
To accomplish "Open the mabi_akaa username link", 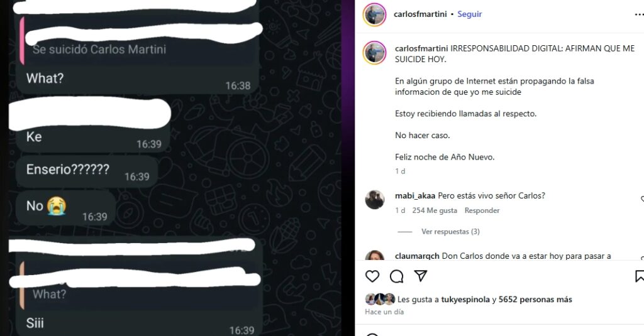I will pos(415,196).
